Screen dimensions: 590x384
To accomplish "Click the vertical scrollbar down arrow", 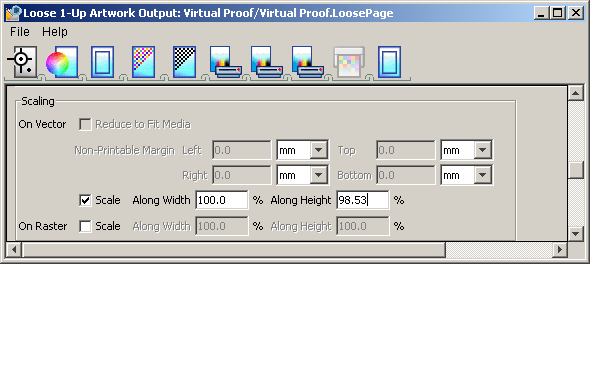I will [575, 234].
